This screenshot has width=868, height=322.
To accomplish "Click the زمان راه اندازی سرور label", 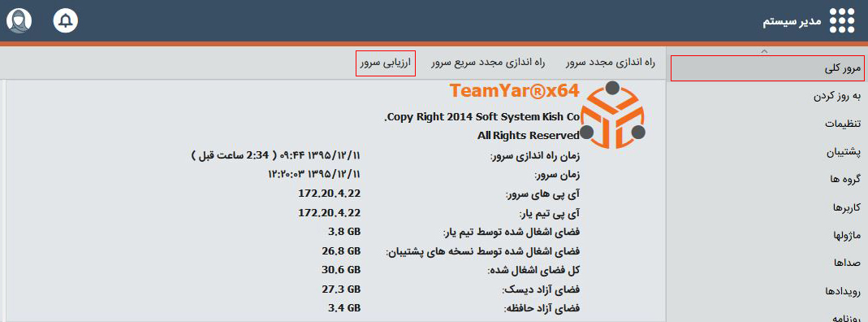I will point(535,156).
